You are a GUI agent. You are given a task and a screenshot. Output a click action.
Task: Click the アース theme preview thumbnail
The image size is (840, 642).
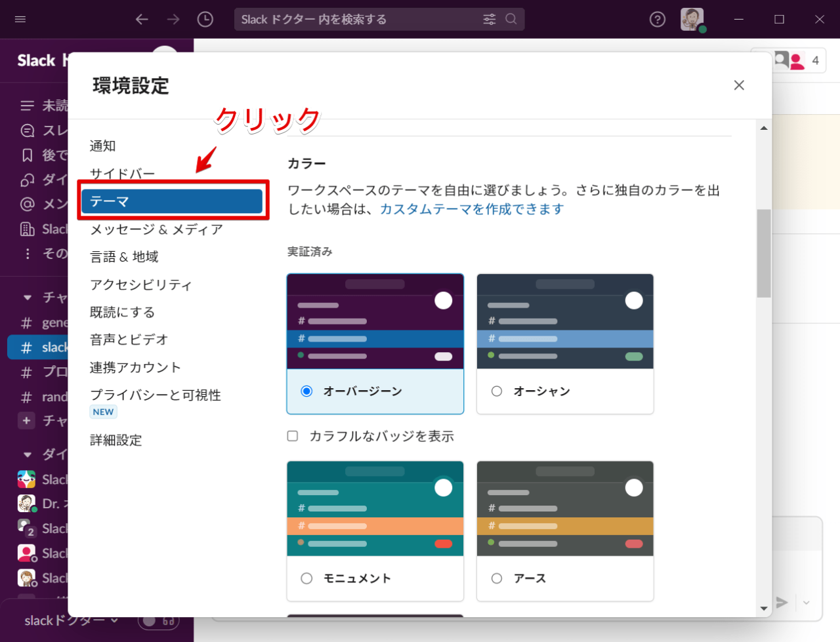565,508
